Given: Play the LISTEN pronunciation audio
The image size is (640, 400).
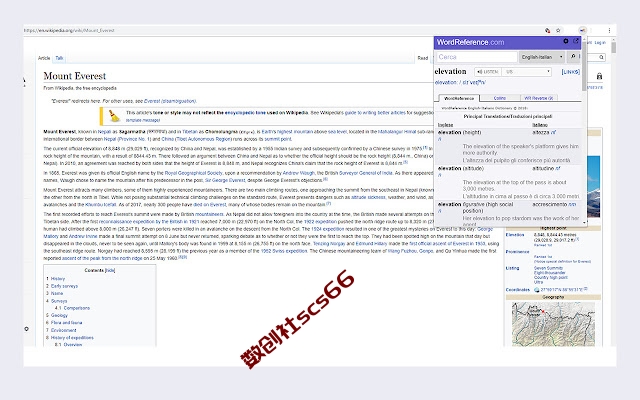Looking at the screenshot, I should point(488,72).
